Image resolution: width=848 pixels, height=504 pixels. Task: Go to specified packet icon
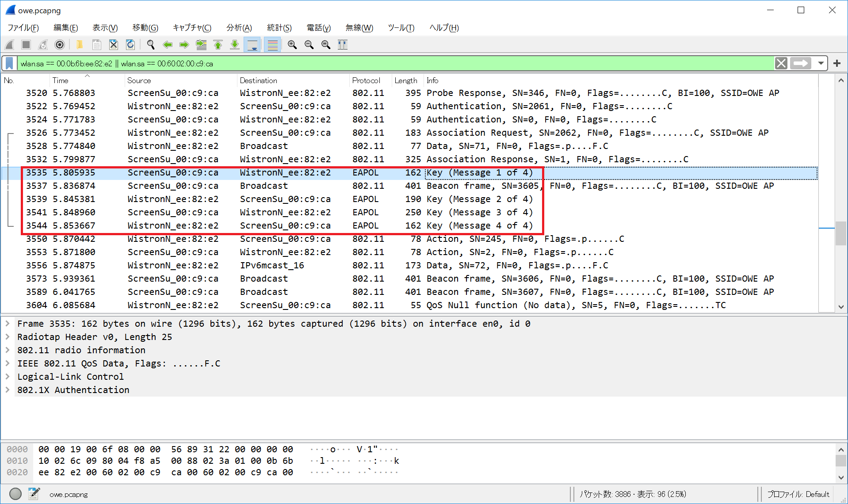201,45
